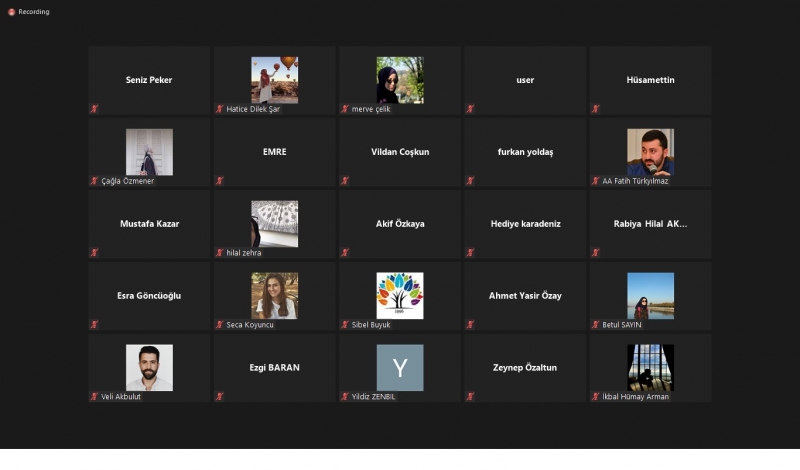Select Yıldız ZENBİL's letter Y avatar
Viewport: 800px width, 470px height.
[x=399, y=367]
